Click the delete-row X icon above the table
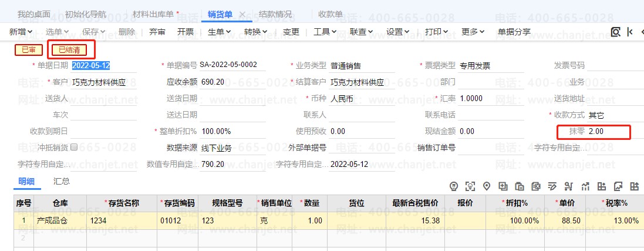644x251 pixels. [x=536, y=186]
